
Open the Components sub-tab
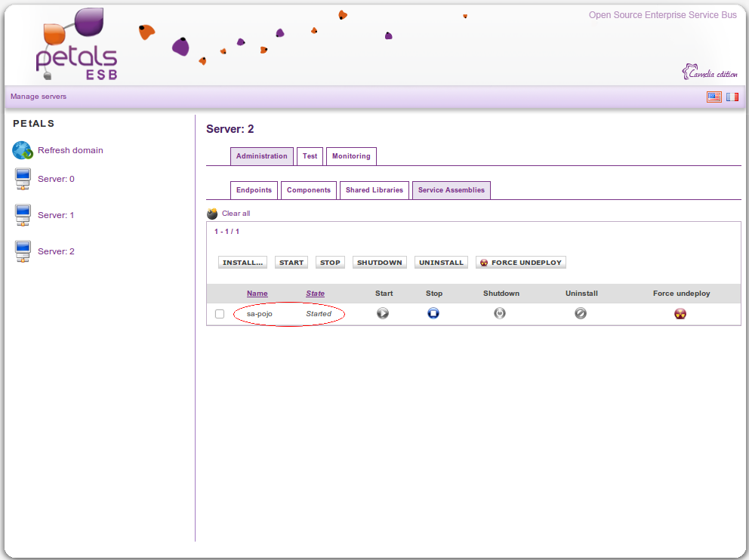pos(309,190)
